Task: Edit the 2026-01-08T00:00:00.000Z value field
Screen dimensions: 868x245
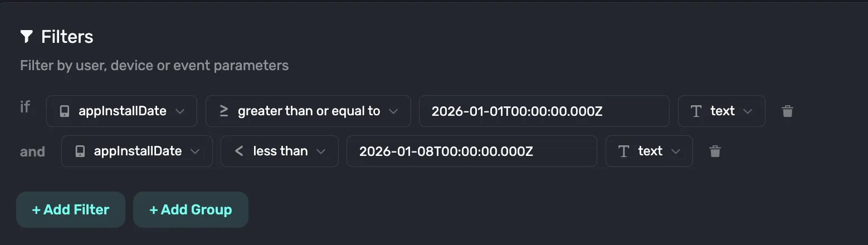Action: 472,151
